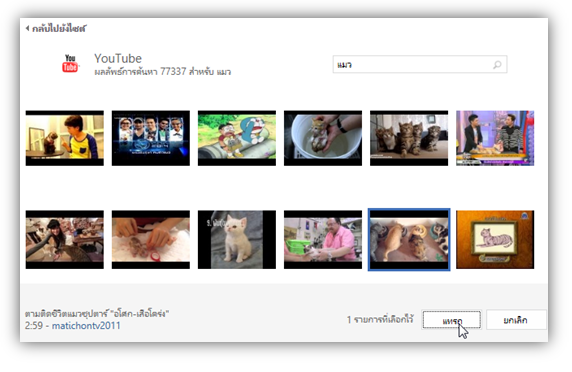
Task: Click the search magnifier icon
Action: [497, 65]
